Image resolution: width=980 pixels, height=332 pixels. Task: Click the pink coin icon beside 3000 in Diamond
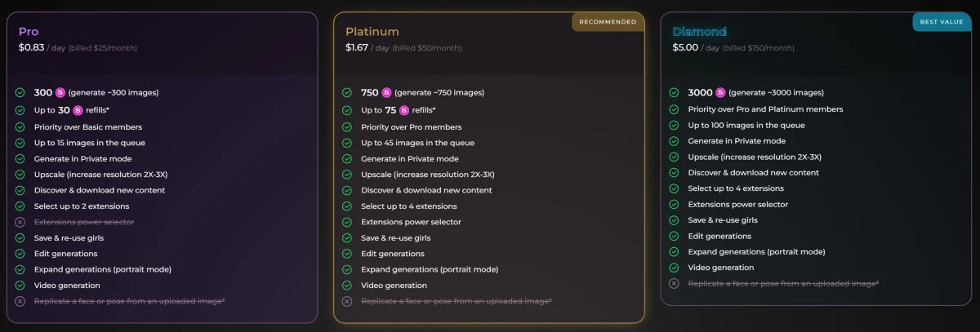(719, 92)
